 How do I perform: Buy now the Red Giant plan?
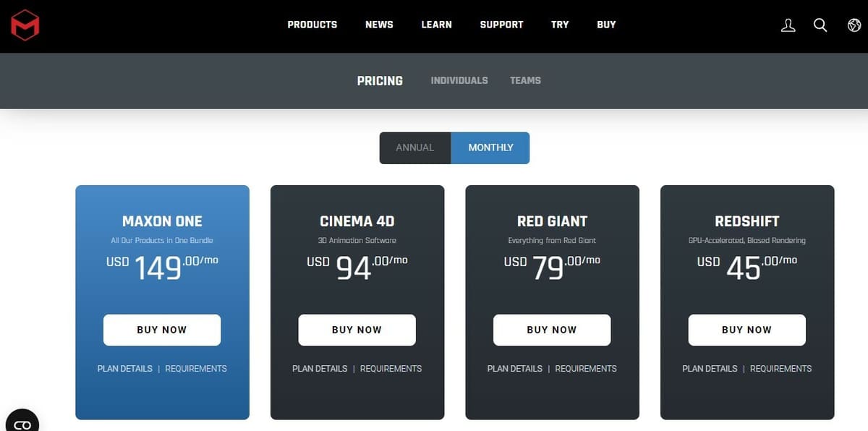click(552, 330)
